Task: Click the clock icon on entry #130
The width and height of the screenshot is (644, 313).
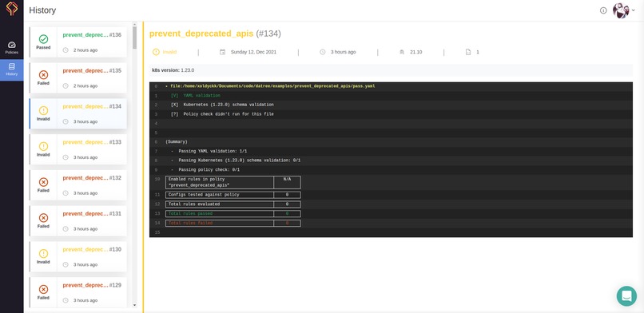Action: click(x=66, y=264)
